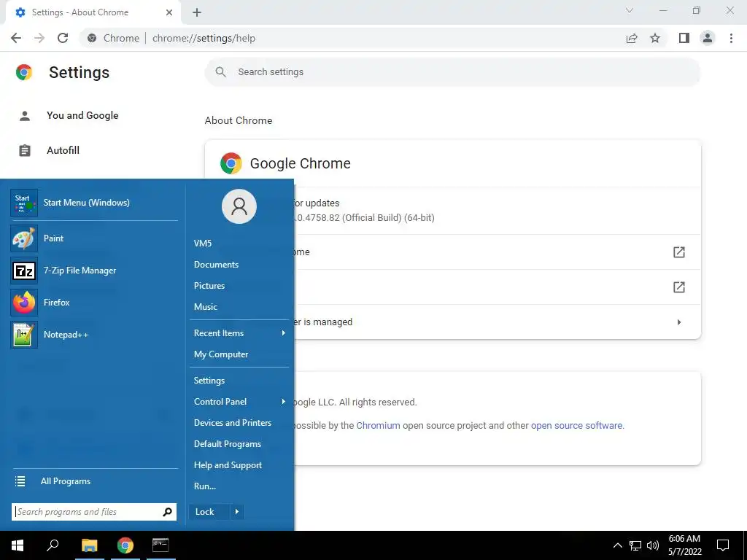Open external link icon in Report an issue row
This screenshot has height=560, width=747.
pos(679,287)
